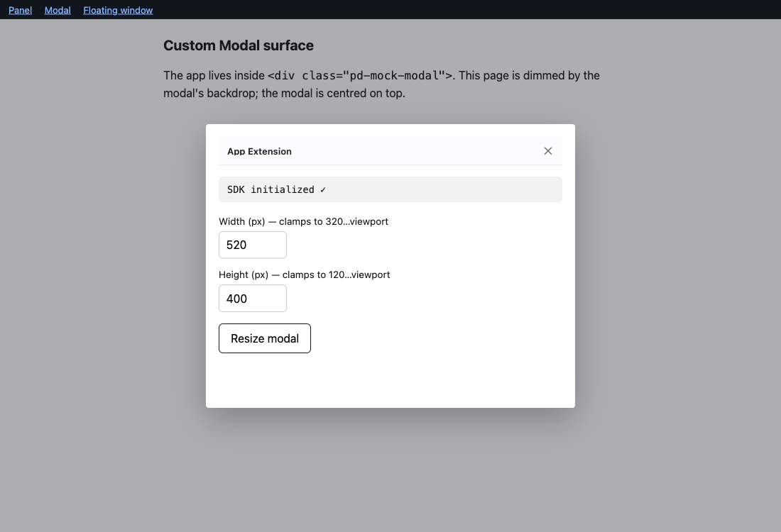Click the SDK initialized status text

point(276,189)
